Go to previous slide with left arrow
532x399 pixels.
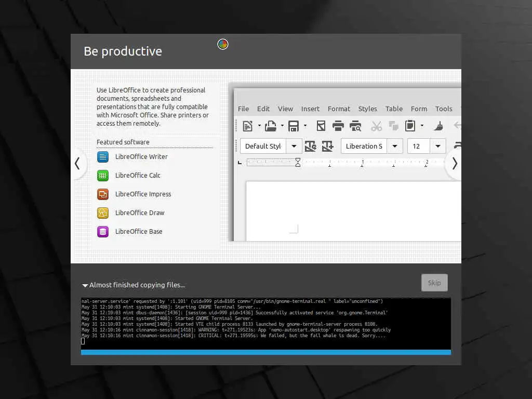78,164
